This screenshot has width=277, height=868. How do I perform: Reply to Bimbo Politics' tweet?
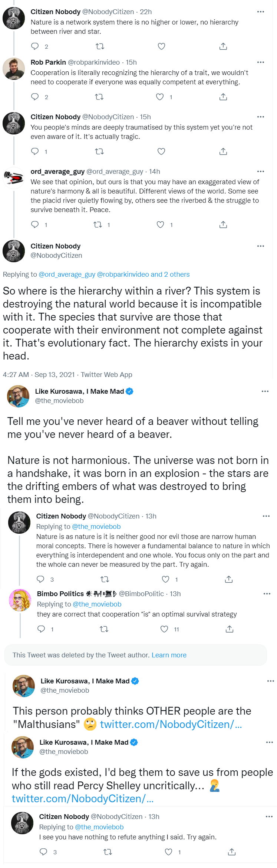41,629
